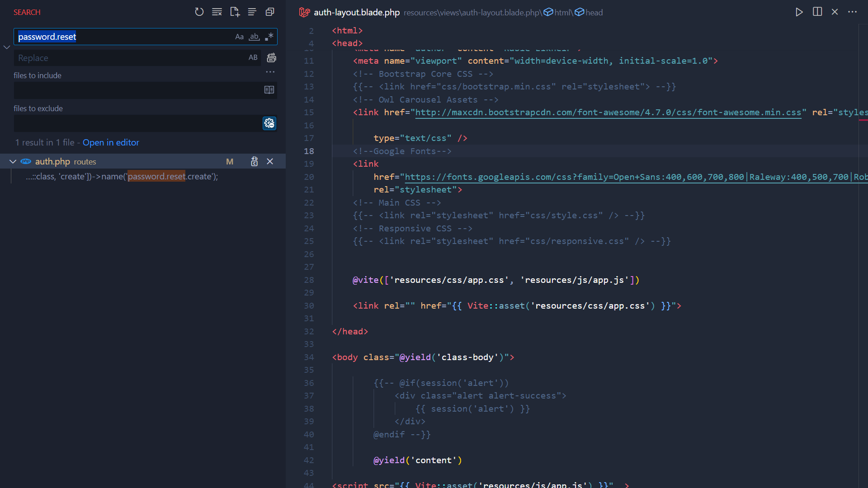Click the SEARCH panel title
This screenshot has width=868, height=488.
coord(27,12)
